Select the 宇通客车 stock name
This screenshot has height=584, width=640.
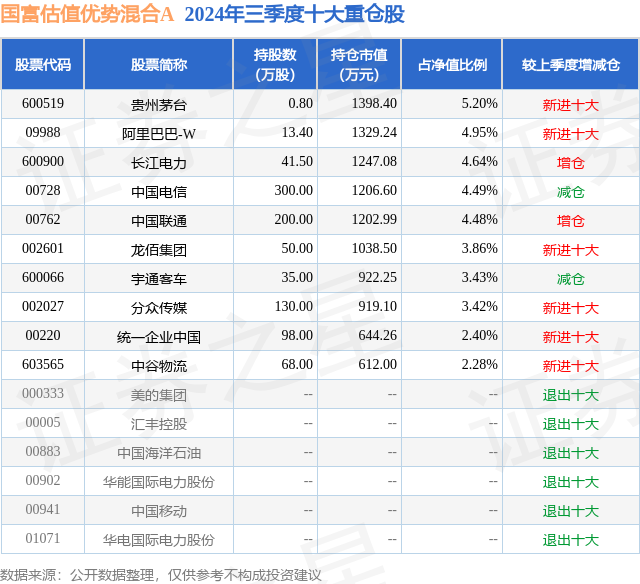click(159, 279)
